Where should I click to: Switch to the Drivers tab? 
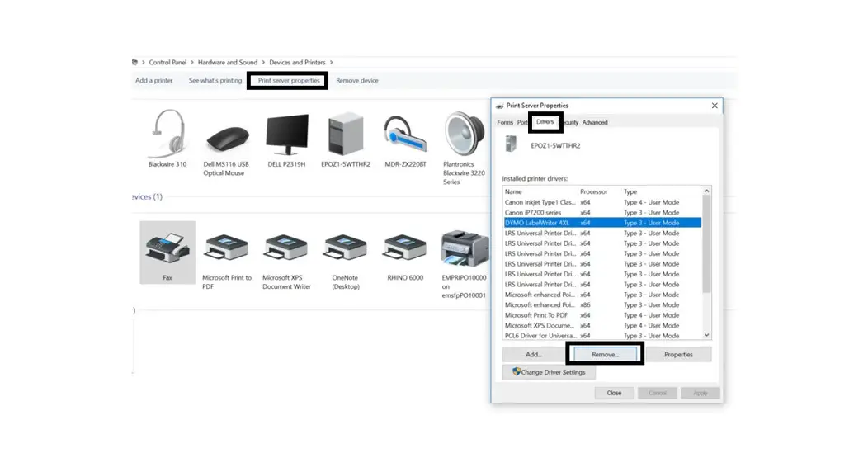pyautogui.click(x=545, y=122)
